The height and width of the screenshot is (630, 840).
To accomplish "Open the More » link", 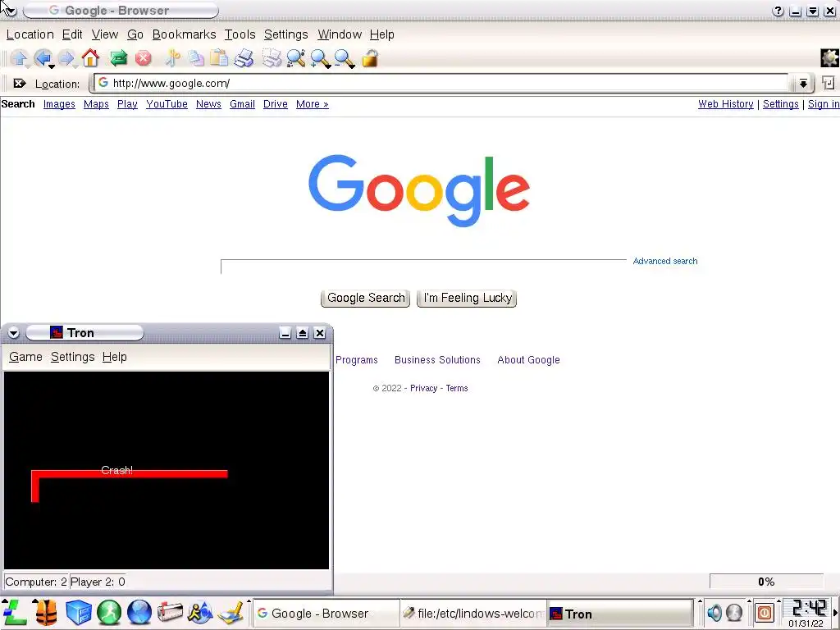I will click(x=312, y=104).
